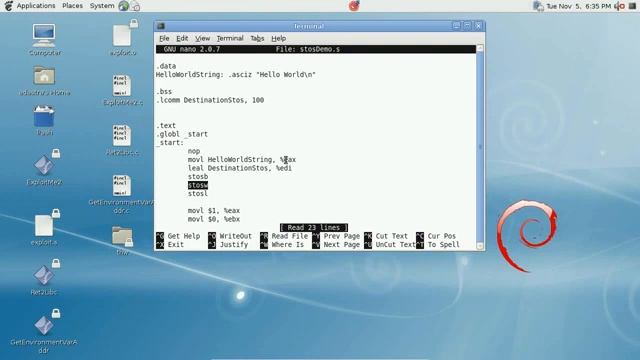This screenshot has width=640, height=360.
Task: Select the ExploitMe2 executable icon
Action: [44, 165]
